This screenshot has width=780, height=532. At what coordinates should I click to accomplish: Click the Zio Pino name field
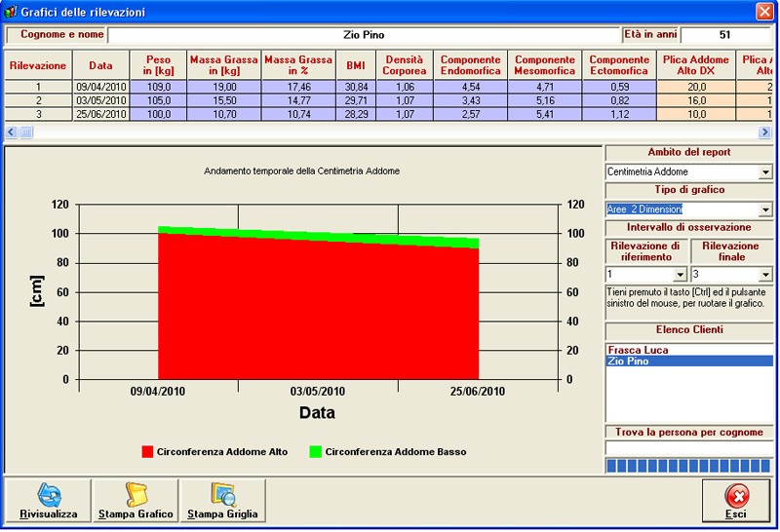tap(364, 35)
